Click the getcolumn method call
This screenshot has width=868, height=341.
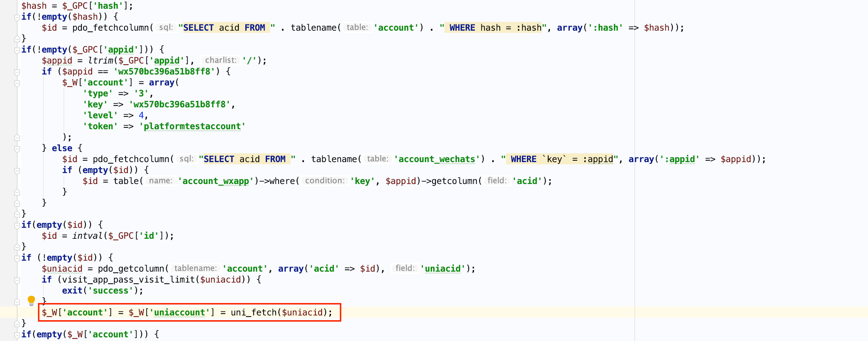click(x=454, y=181)
